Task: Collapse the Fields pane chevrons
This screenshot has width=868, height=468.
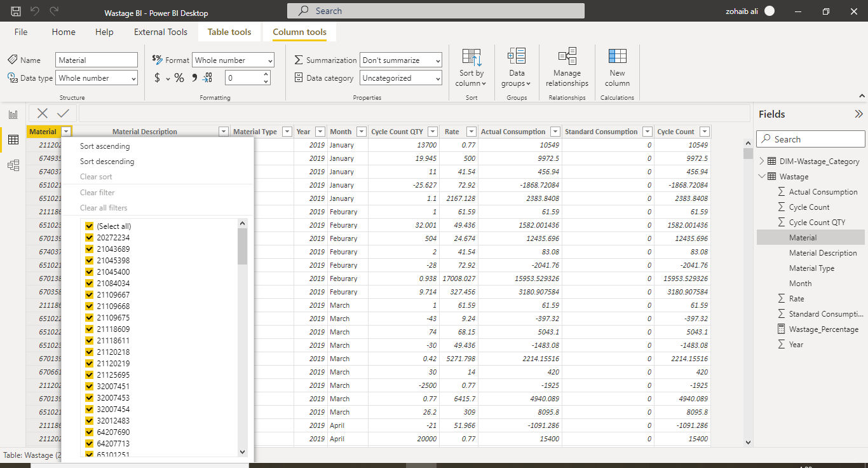Action: pos(858,114)
